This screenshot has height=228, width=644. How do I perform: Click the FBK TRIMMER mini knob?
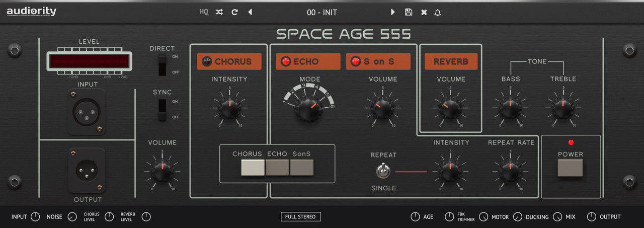click(449, 217)
